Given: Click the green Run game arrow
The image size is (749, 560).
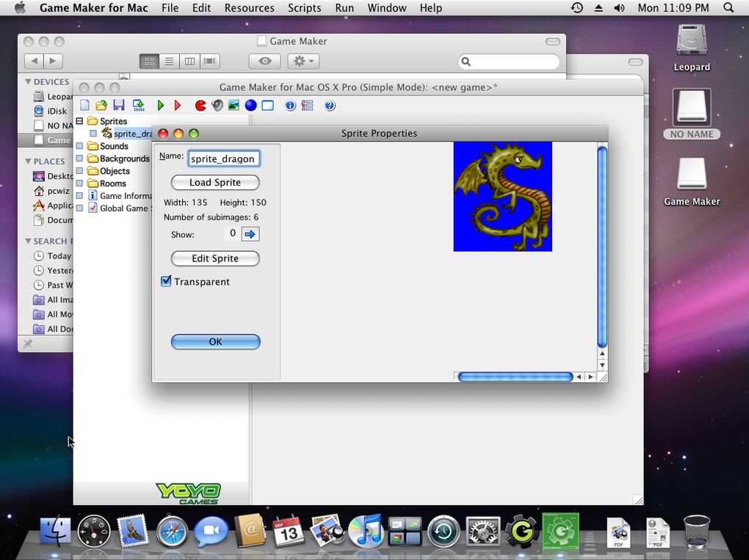Looking at the screenshot, I should coord(161,106).
